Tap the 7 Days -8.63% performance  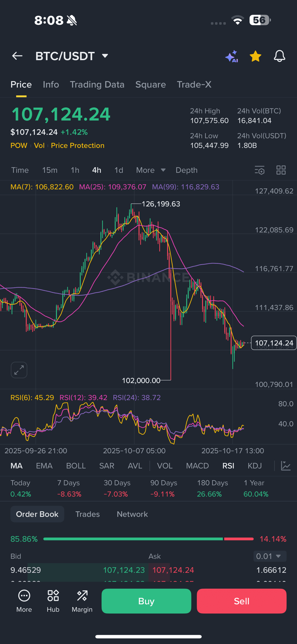coord(69,488)
